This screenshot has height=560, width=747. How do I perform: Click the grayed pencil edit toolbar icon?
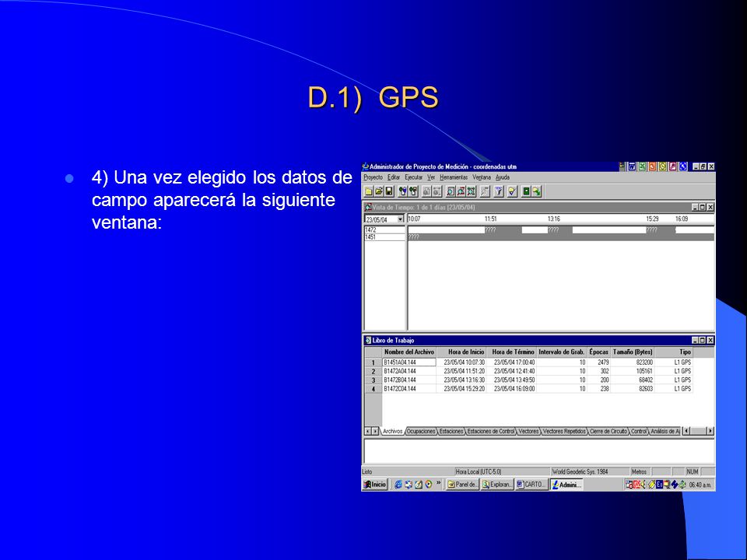click(x=485, y=191)
